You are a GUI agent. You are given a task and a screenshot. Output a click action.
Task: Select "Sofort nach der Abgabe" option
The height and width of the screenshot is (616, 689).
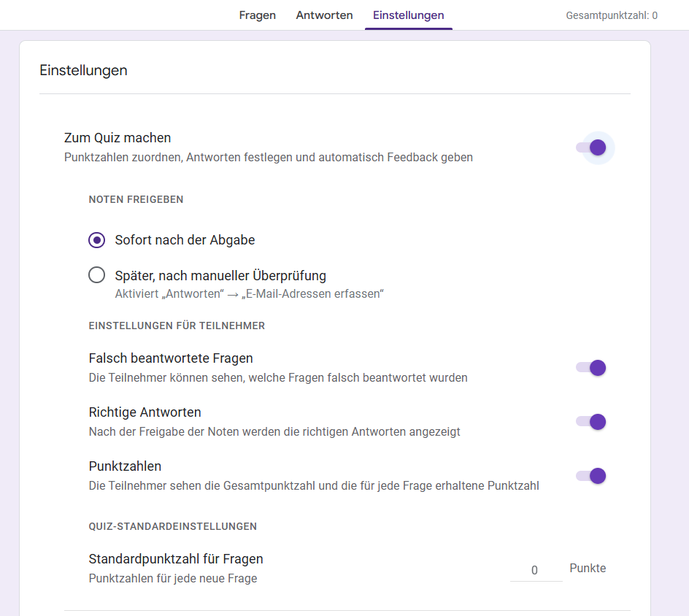click(96, 239)
